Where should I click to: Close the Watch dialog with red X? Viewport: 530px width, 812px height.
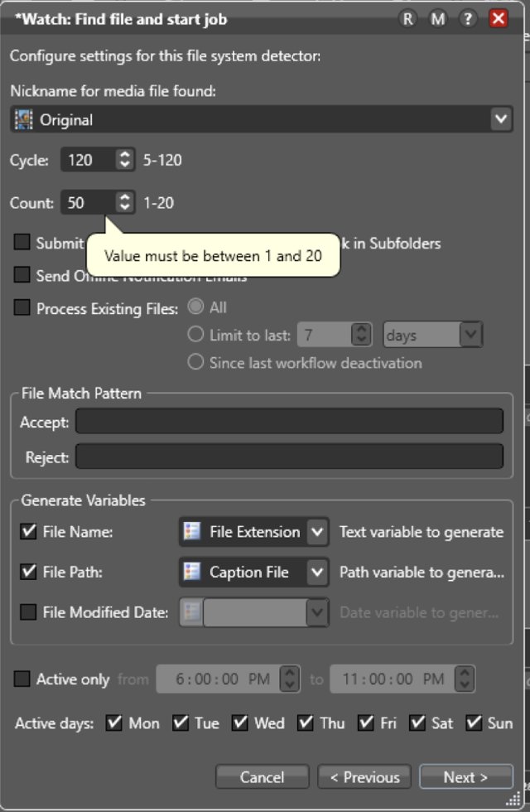499,19
